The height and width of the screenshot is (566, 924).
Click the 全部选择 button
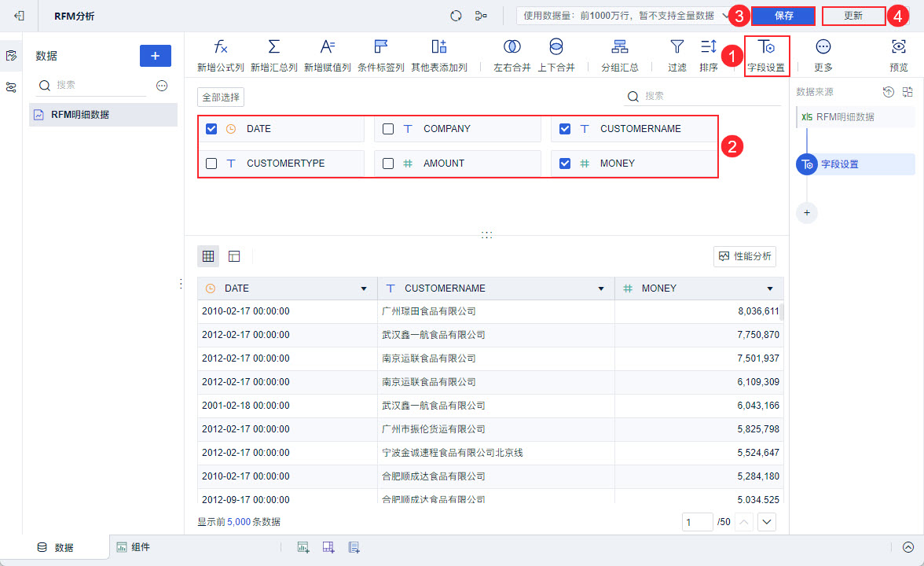(221, 97)
